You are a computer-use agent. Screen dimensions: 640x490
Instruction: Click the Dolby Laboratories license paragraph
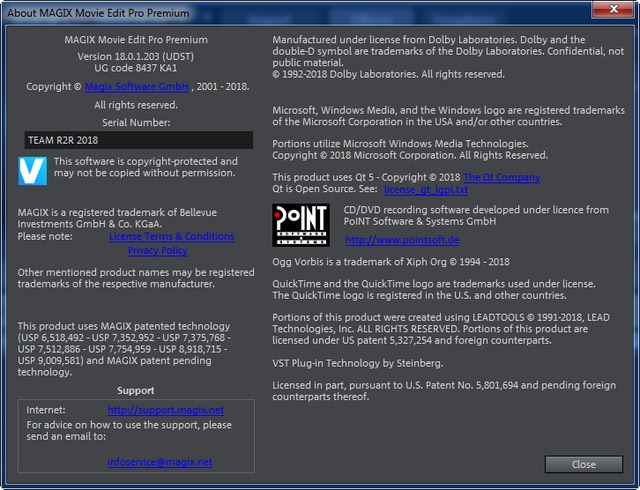448,55
